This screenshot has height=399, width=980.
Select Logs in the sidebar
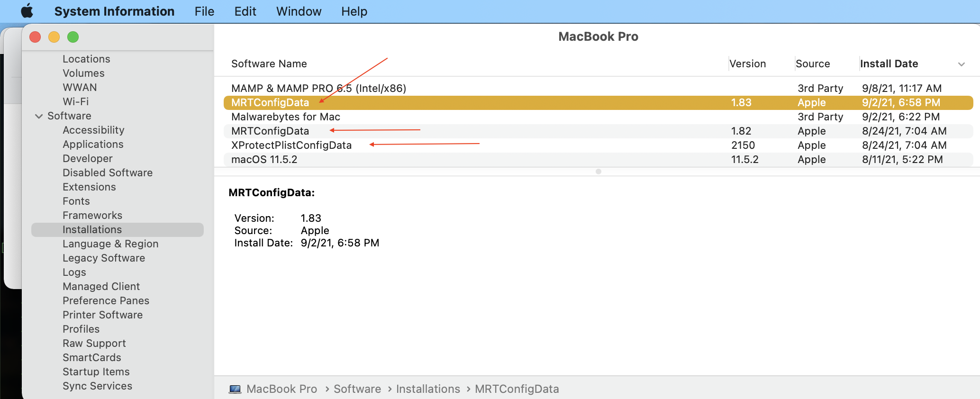point(74,272)
